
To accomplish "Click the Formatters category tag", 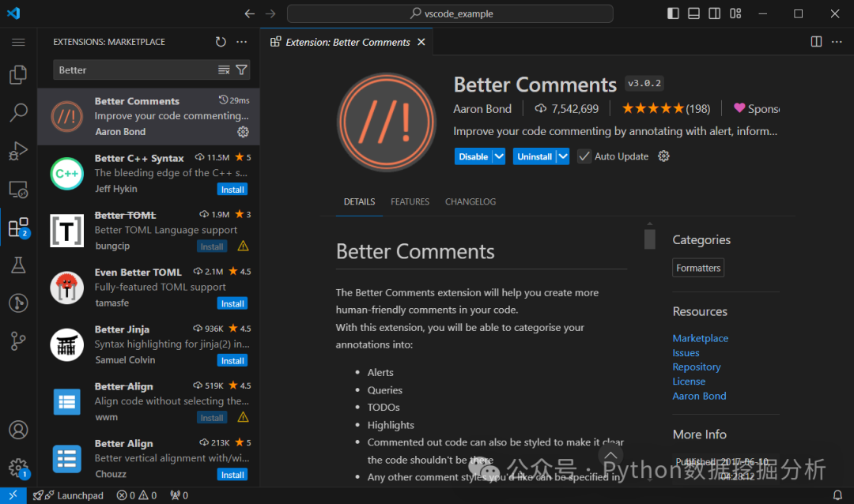I will [x=697, y=268].
